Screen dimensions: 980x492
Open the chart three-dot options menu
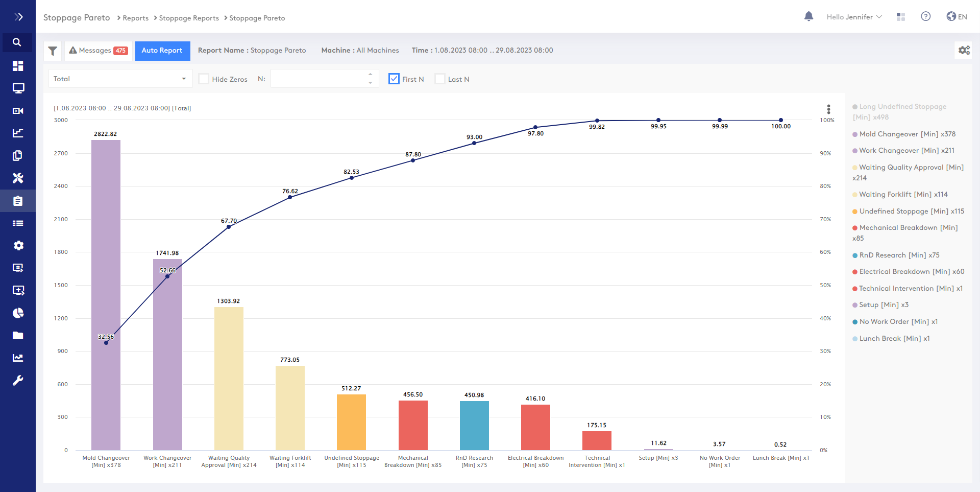pos(828,109)
